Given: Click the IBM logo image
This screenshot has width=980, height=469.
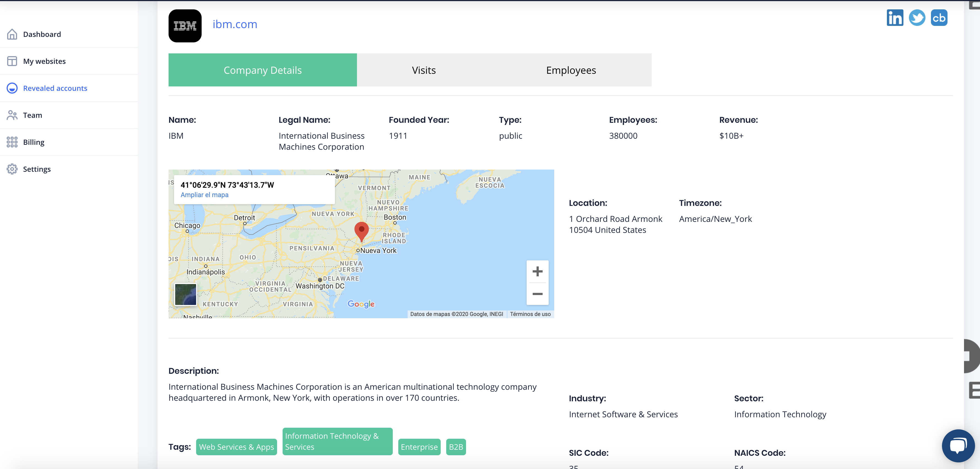Looking at the screenshot, I should [x=185, y=26].
